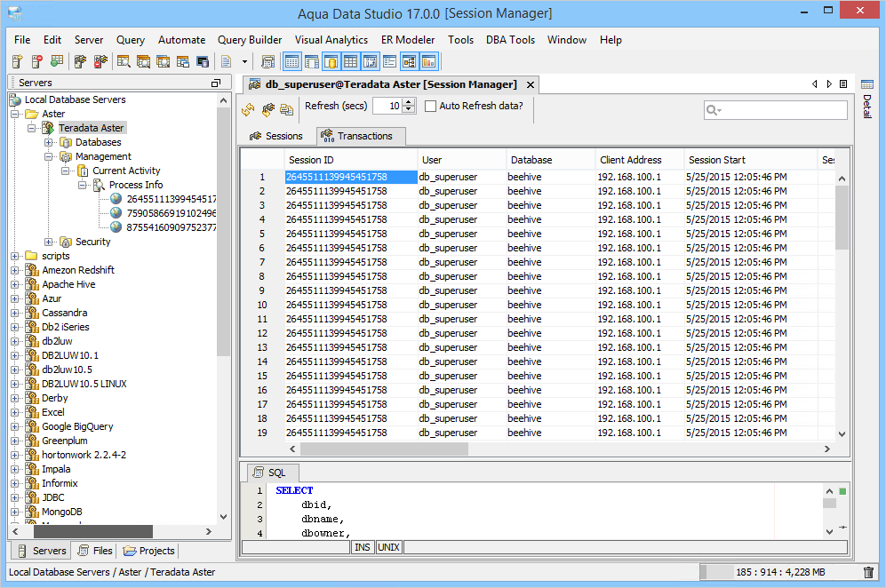Select Process Info tree item

point(136,185)
